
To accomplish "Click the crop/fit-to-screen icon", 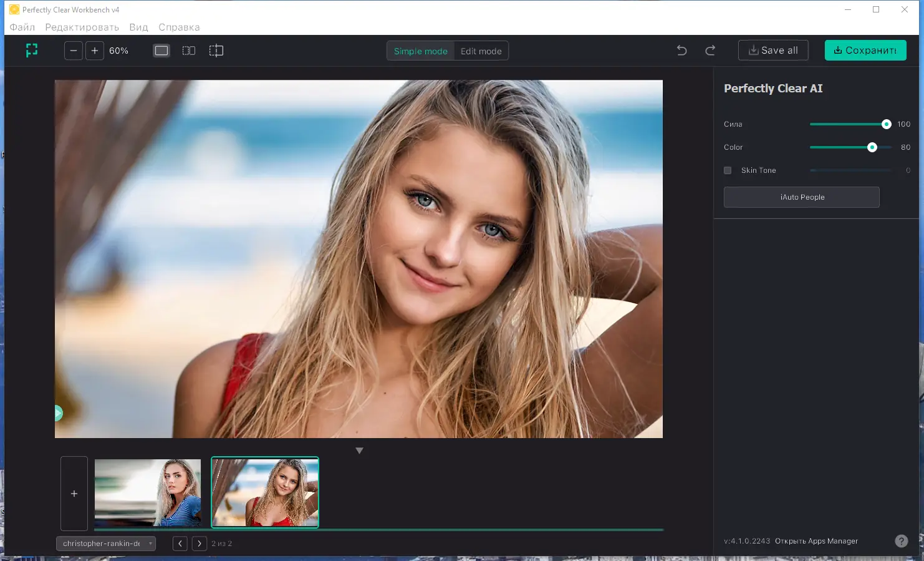I will pyautogui.click(x=32, y=51).
